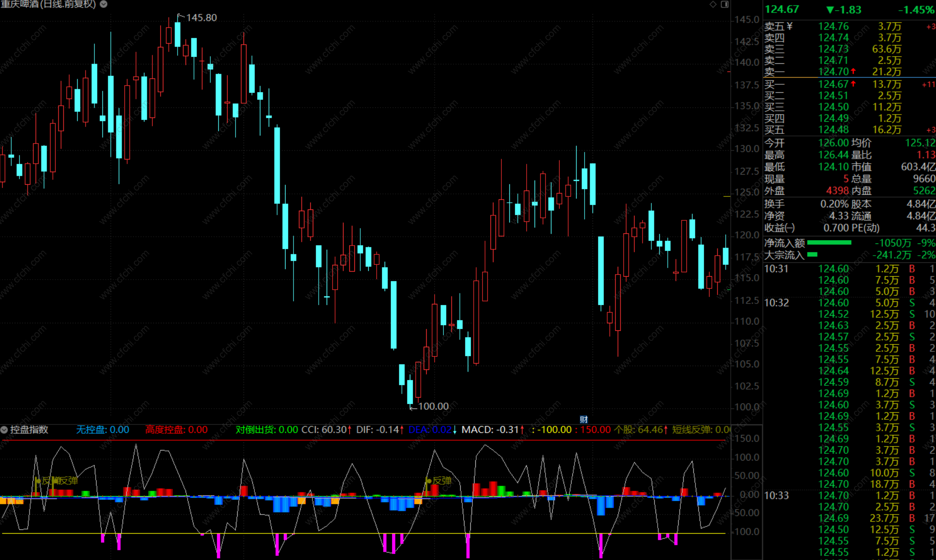The image size is (936, 560).
Task: Click the 财 financial event marker
Action: point(584,419)
